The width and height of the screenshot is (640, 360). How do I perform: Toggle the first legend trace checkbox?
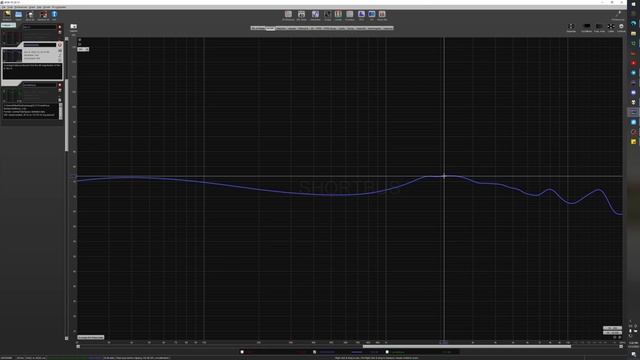242,352
